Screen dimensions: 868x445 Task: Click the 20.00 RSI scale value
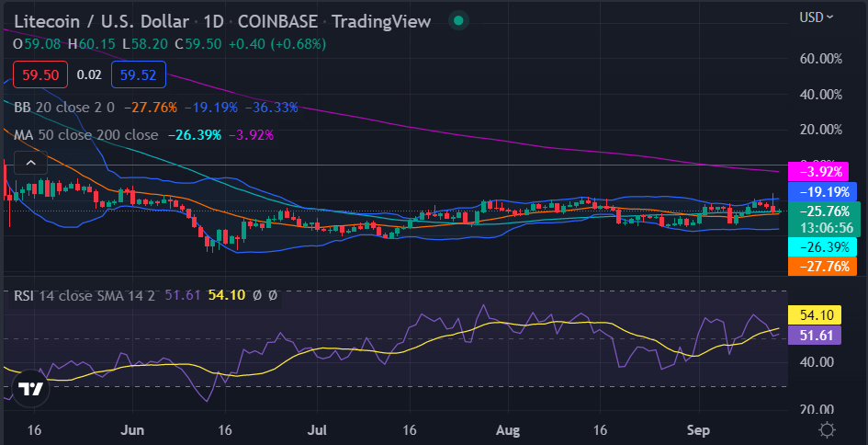click(x=817, y=410)
